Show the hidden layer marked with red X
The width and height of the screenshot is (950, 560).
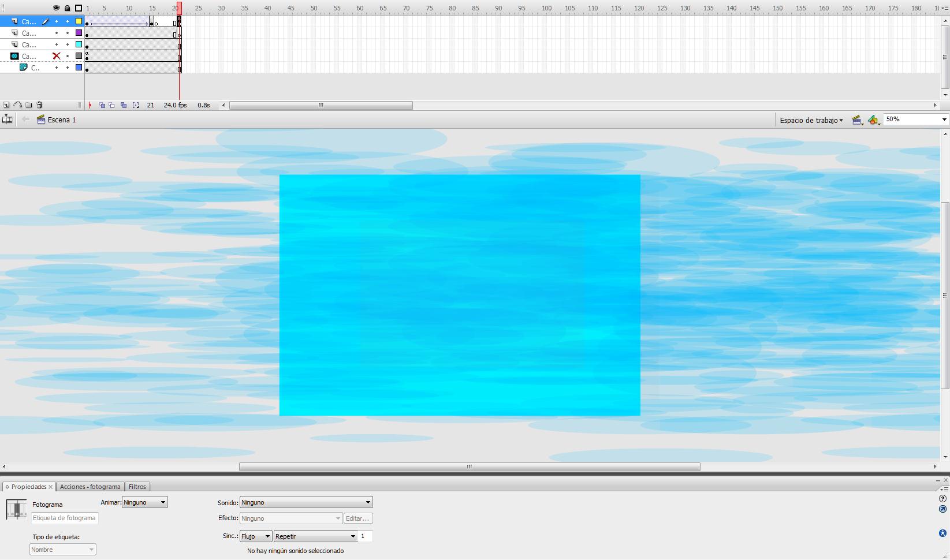[56, 56]
